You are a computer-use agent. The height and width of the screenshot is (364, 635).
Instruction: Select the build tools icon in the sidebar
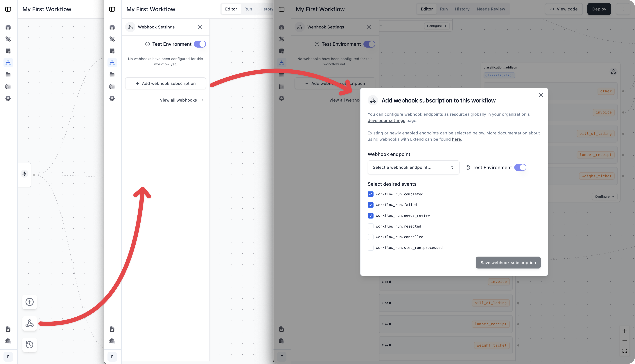tap(8, 39)
